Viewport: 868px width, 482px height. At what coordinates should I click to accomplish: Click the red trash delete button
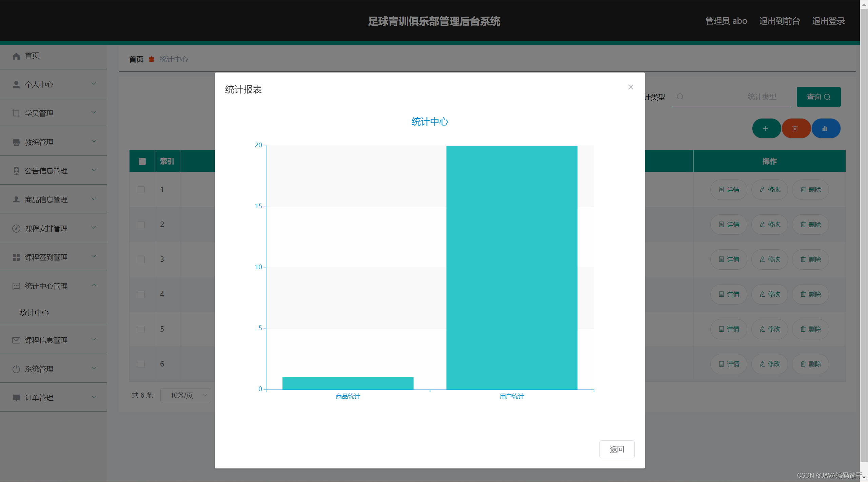[796, 128]
